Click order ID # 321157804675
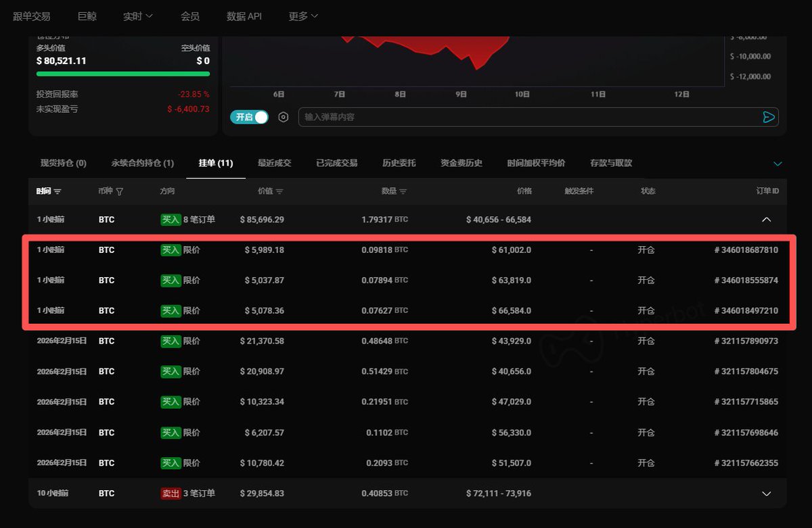 point(746,372)
